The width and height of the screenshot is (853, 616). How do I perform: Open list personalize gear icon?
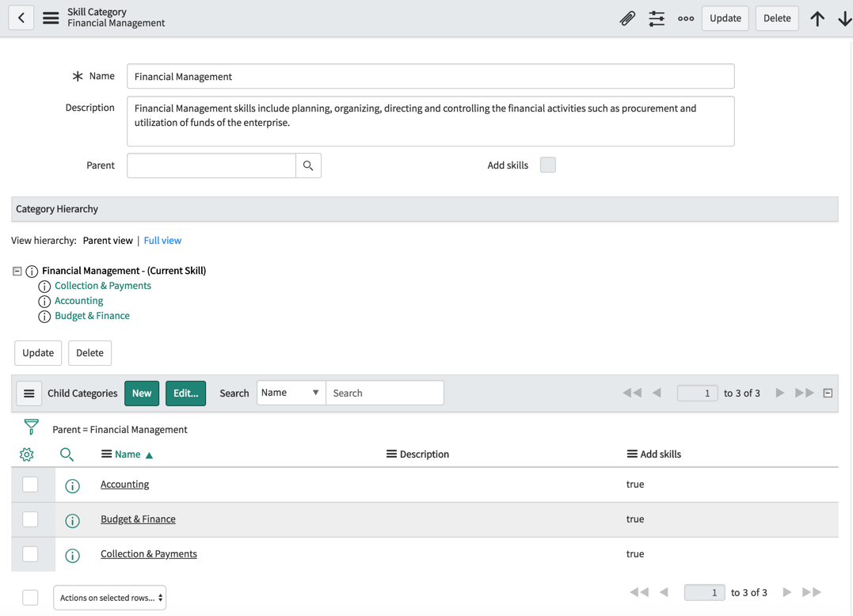click(27, 454)
